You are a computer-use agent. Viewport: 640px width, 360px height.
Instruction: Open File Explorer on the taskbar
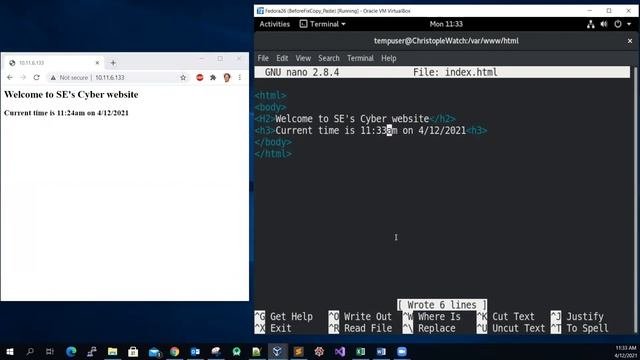[x=112, y=351]
